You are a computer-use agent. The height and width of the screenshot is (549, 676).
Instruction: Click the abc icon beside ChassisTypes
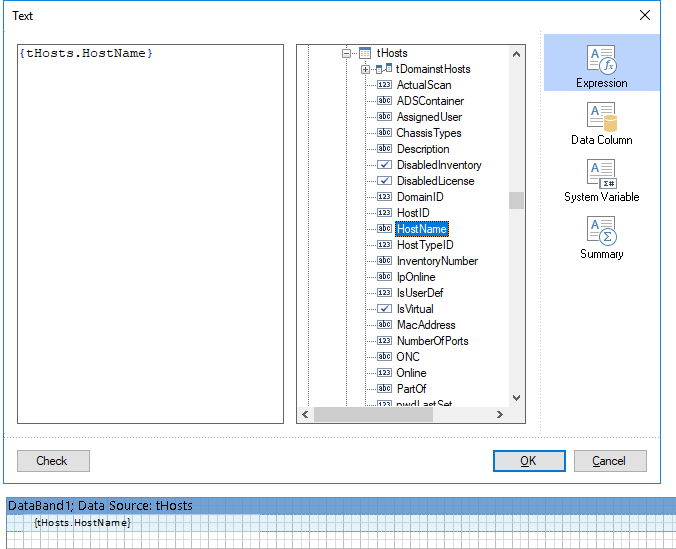coord(384,132)
